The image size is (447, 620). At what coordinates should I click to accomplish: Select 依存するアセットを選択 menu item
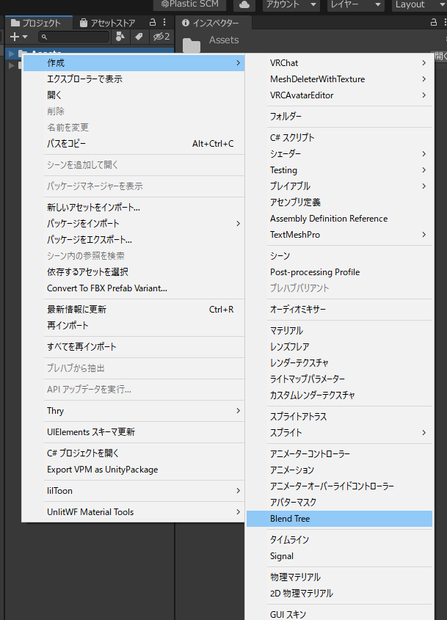coord(134,272)
